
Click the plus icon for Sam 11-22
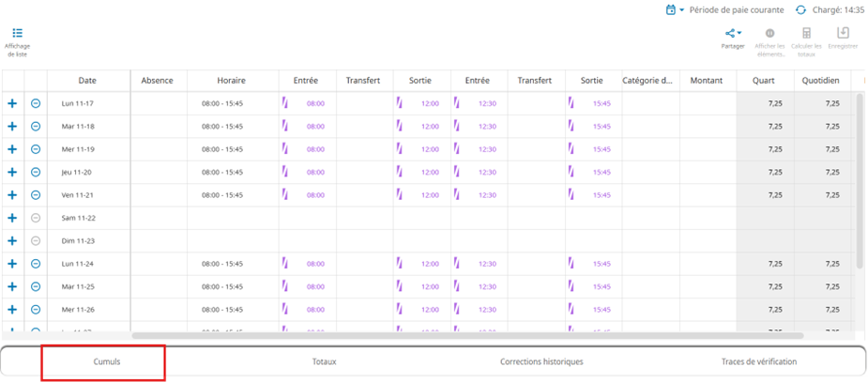tap(12, 218)
